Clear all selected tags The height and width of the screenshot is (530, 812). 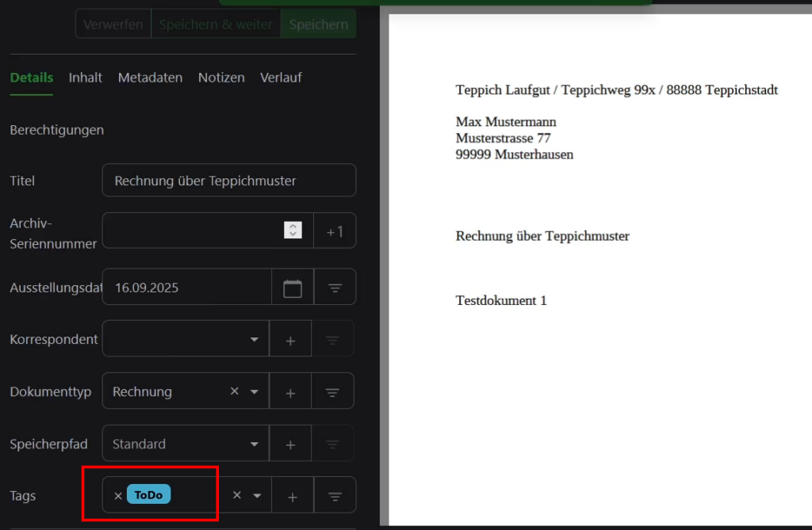[236, 495]
